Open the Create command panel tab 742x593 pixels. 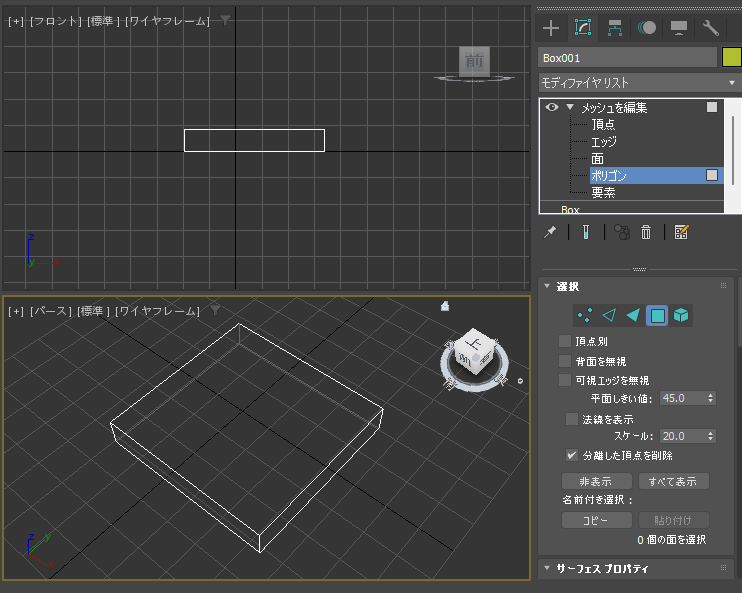pyautogui.click(x=550, y=28)
